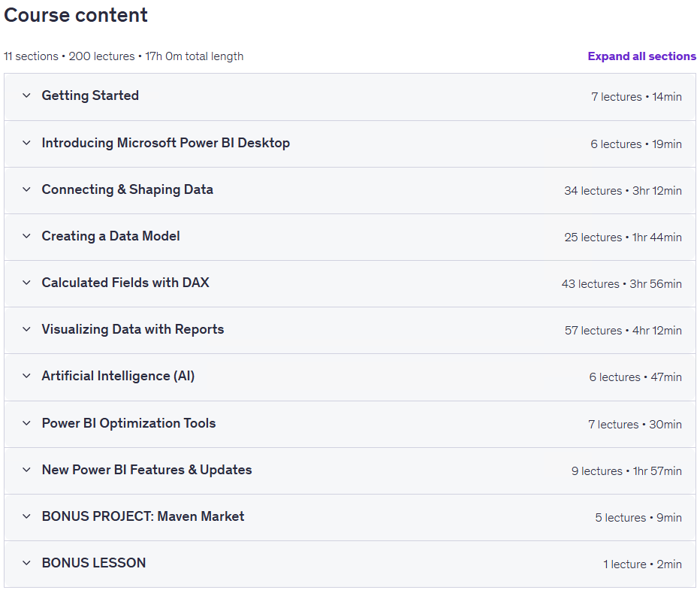Select New Power BI Features & Updates title
The image size is (700, 590).
(x=147, y=470)
